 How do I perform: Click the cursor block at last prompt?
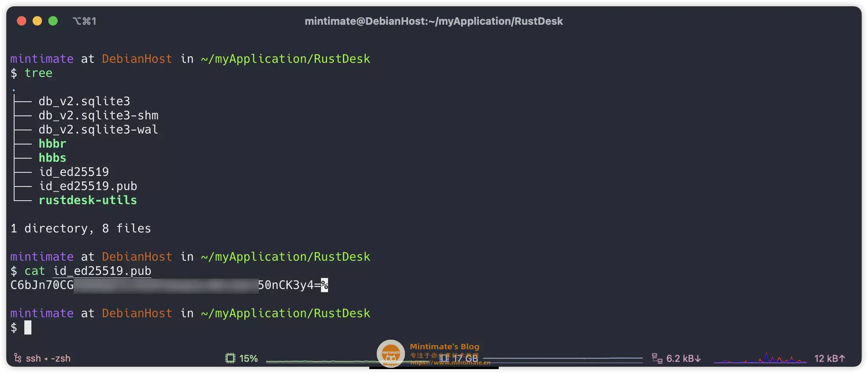pos(28,327)
